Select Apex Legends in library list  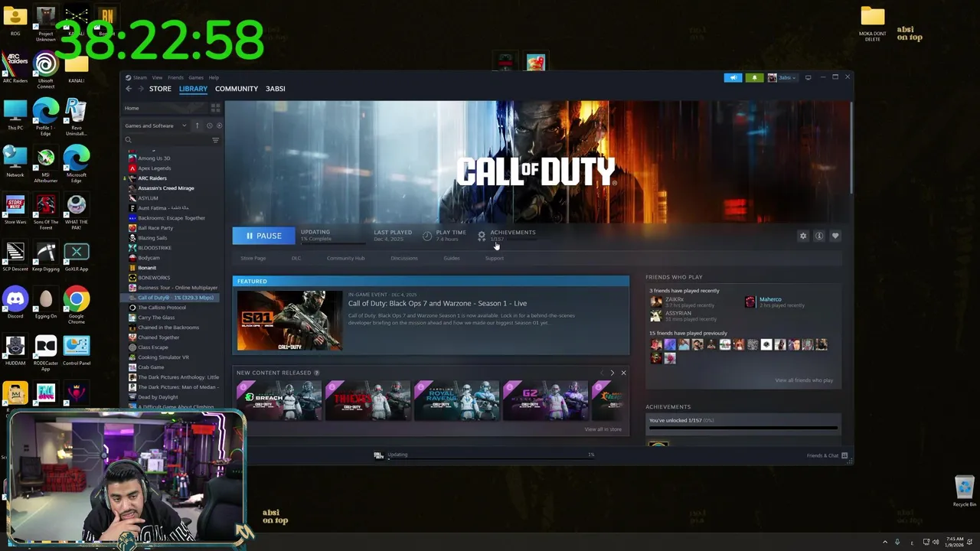(x=154, y=168)
